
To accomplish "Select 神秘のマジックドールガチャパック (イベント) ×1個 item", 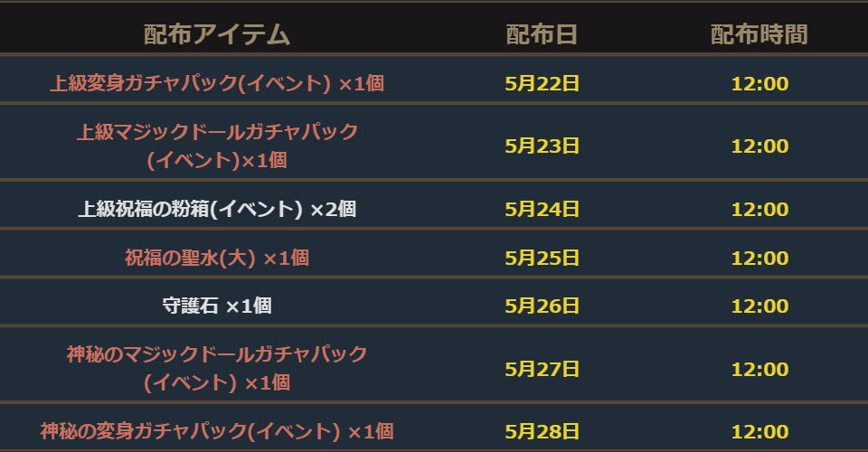I will click(x=217, y=368).
